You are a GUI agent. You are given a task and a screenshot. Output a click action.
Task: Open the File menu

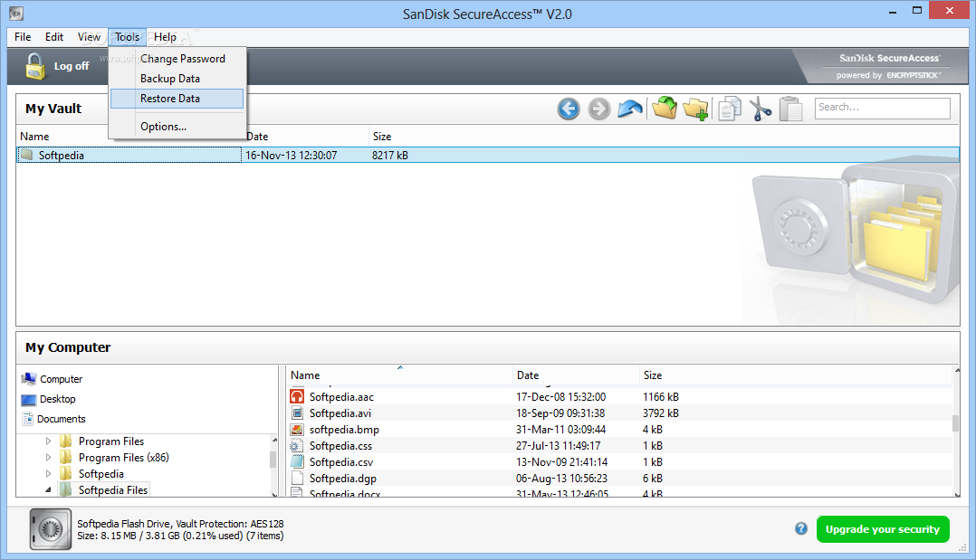click(23, 37)
